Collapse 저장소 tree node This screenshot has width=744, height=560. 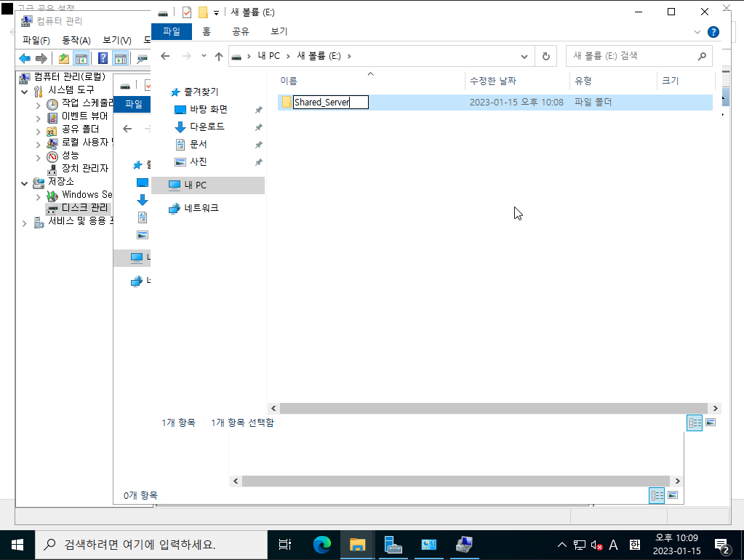click(x=25, y=183)
